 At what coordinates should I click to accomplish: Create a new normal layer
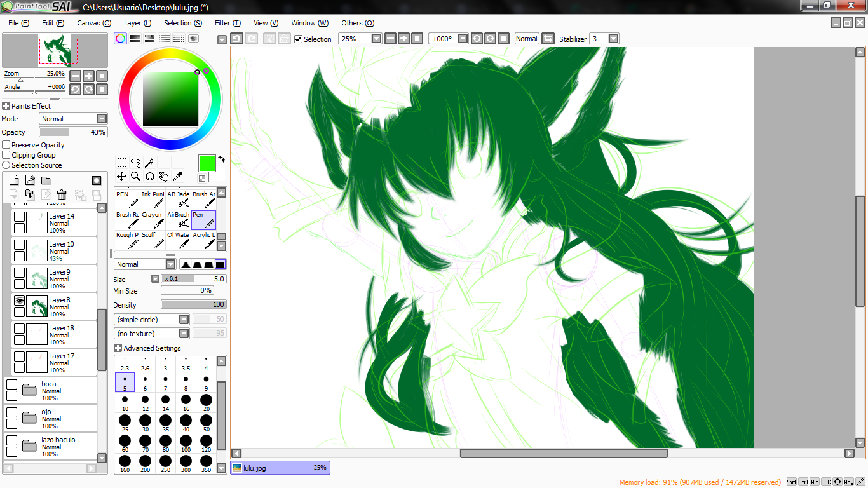(14, 180)
